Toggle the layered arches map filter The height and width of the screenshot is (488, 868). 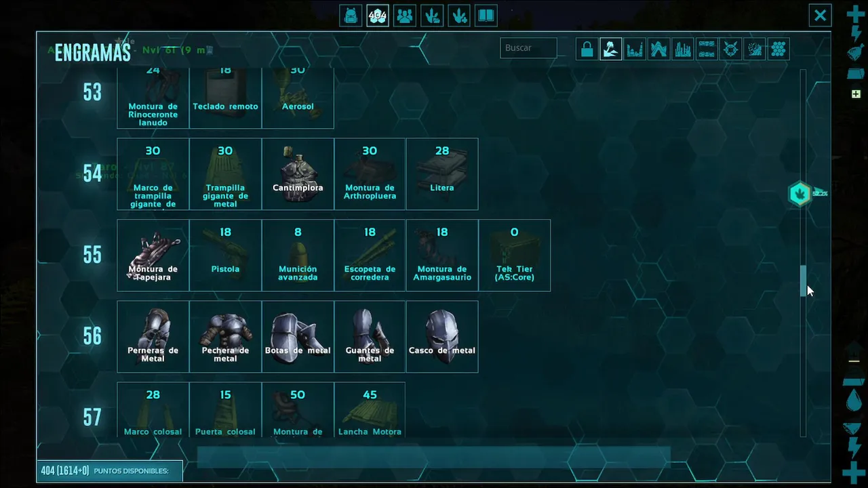pyautogui.click(x=658, y=49)
